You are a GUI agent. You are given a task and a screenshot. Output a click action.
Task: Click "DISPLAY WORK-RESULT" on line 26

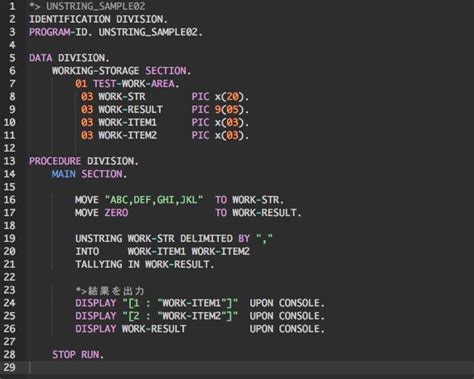pos(130,329)
